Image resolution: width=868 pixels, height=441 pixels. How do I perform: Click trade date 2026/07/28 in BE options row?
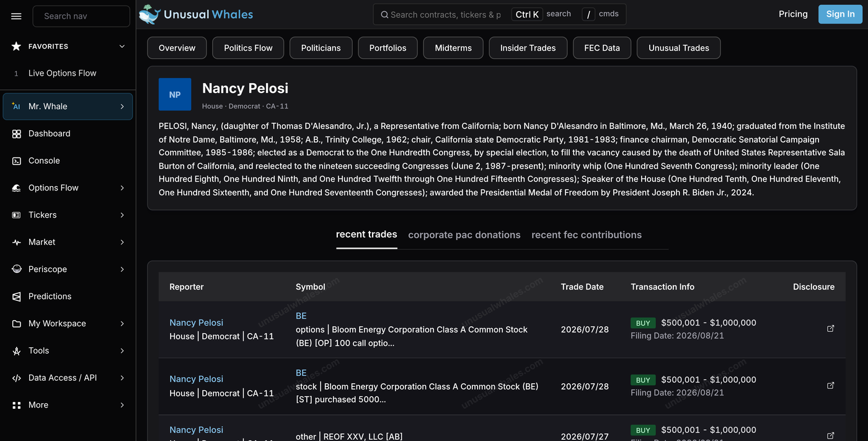pos(585,329)
